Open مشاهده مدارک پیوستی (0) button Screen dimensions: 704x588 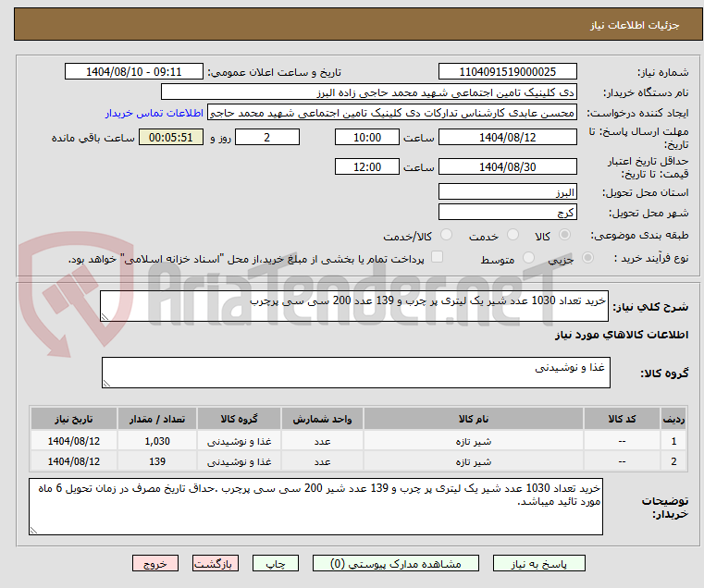pyautogui.click(x=396, y=563)
